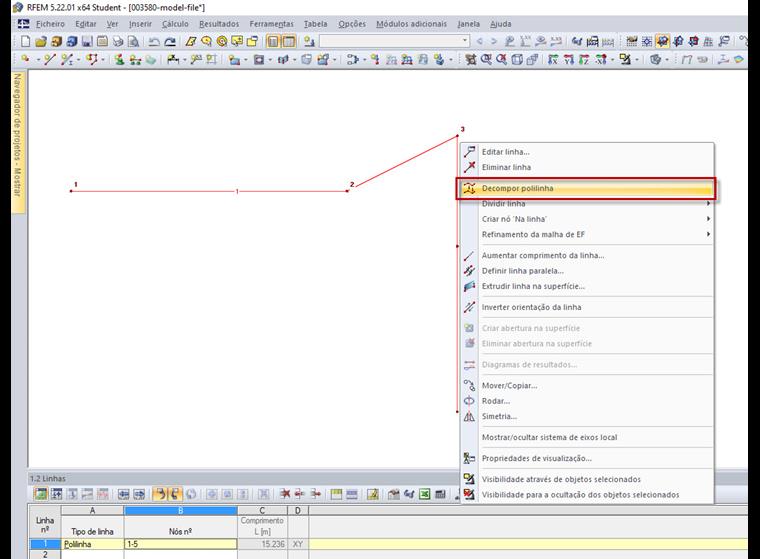Viewport: 760px width, 559px height.
Task: Open the Ferramentas menu
Action: (271, 24)
